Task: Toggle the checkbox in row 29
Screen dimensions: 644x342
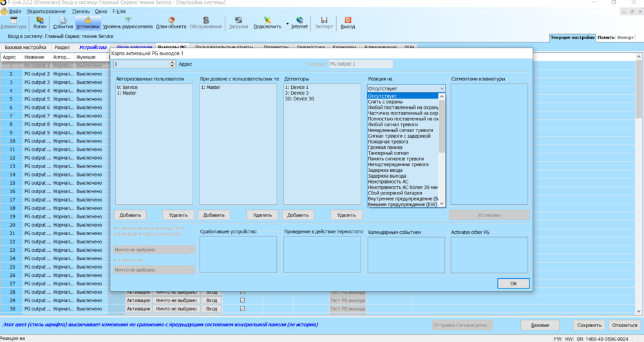Action: click(242, 300)
